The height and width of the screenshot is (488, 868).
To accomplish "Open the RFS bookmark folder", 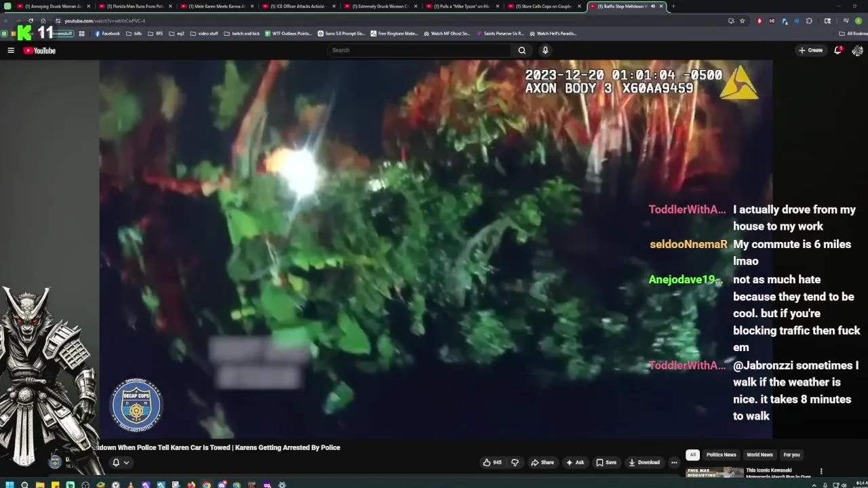I will (155, 33).
